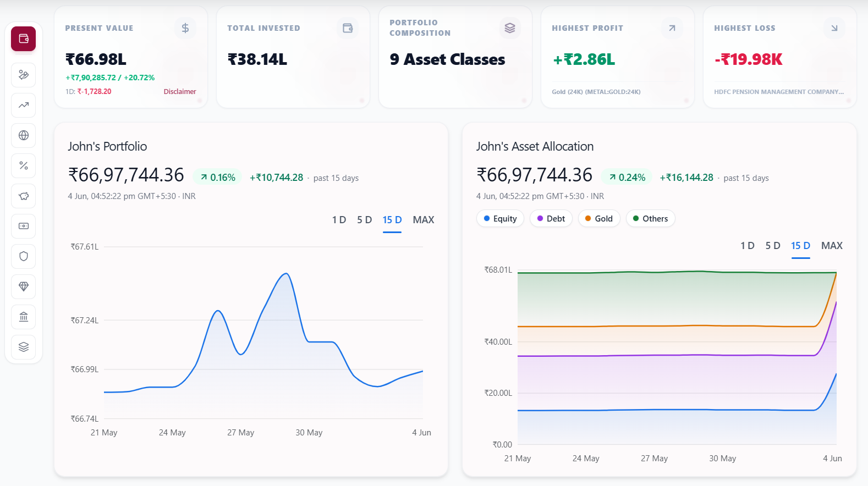Click the bank building sidebar icon

pyautogui.click(x=24, y=317)
